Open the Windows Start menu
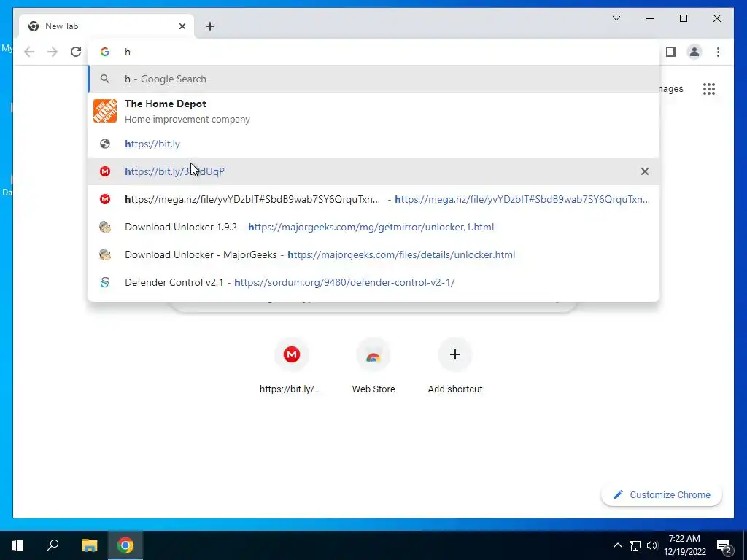Image resolution: width=747 pixels, height=560 pixels. pos(18,545)
